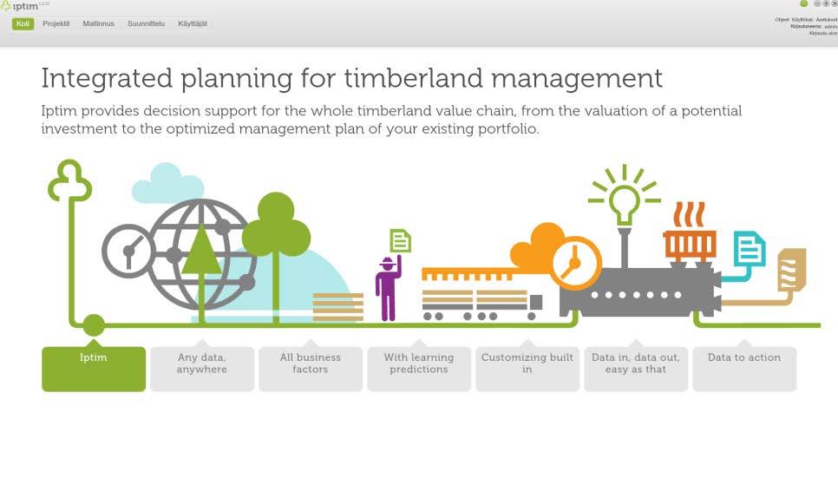Viewport: 838px width, 504px height.
Task: Minimize the application window
Action: coord(817,3)
